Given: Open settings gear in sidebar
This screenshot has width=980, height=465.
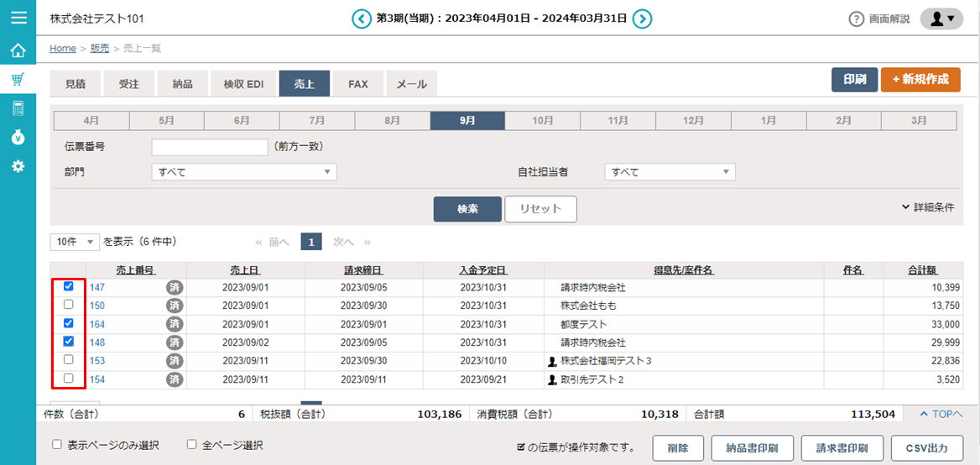Looking at the screenshot, I should pos(18,166).
